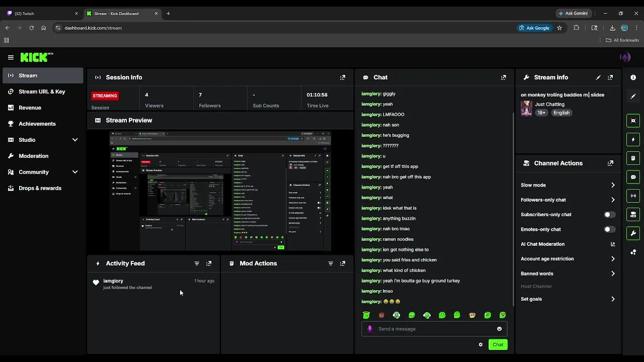Screen dimensions: 644x362
Task: Toggle the channel actions widget icon in right strip
Action: (633, 215)
